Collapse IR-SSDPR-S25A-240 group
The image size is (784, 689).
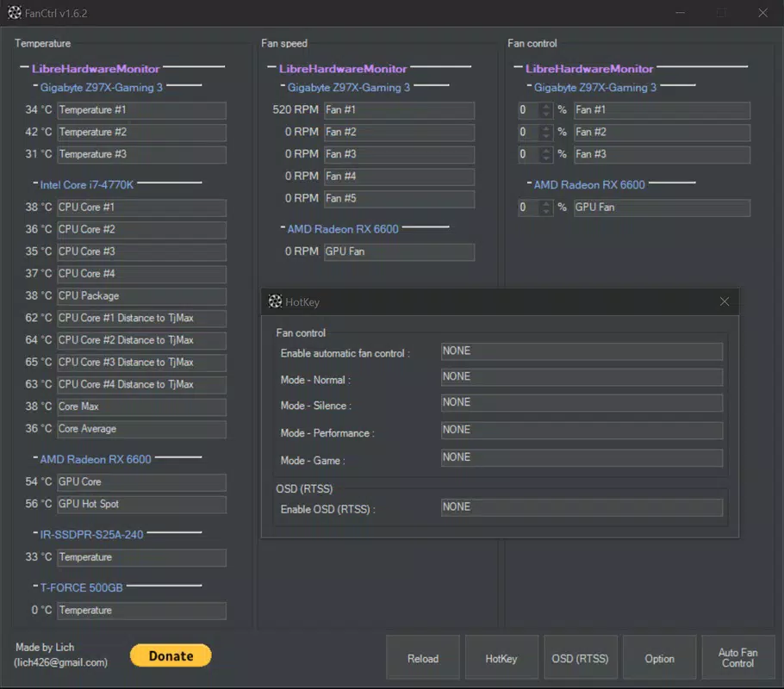35,533
